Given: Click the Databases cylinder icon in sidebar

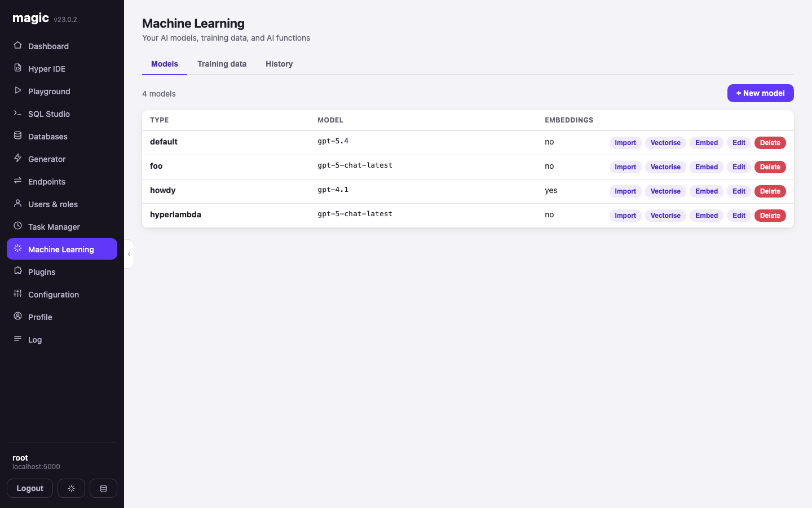Looking at the screenshot, I should click(x=17, y=135).
